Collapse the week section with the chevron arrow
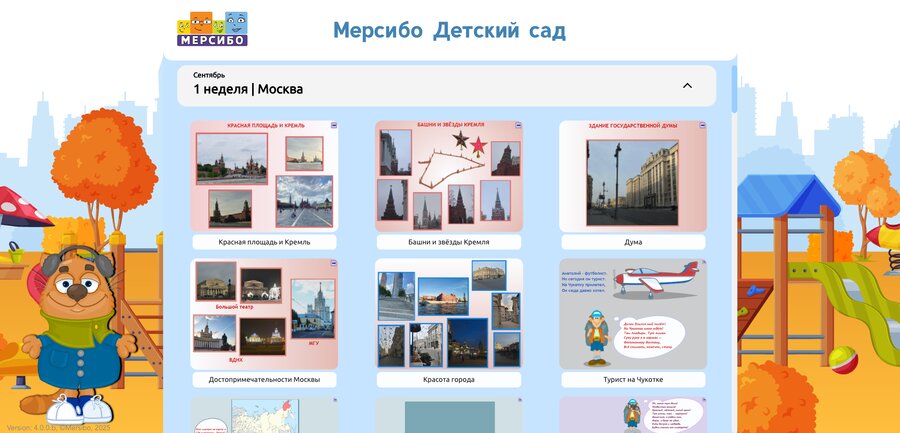This screenshot has width=900, height=433. pos(687,86)
